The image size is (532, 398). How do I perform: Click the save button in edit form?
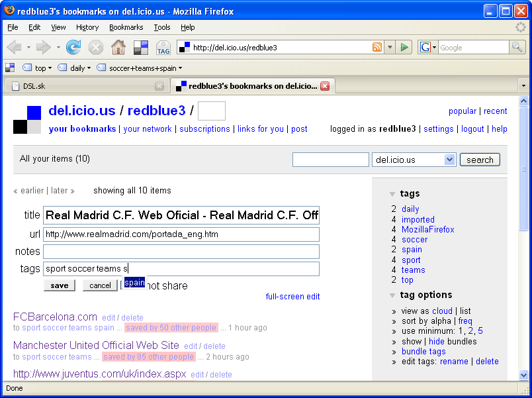pyautogui.click(x=60, y=285)
